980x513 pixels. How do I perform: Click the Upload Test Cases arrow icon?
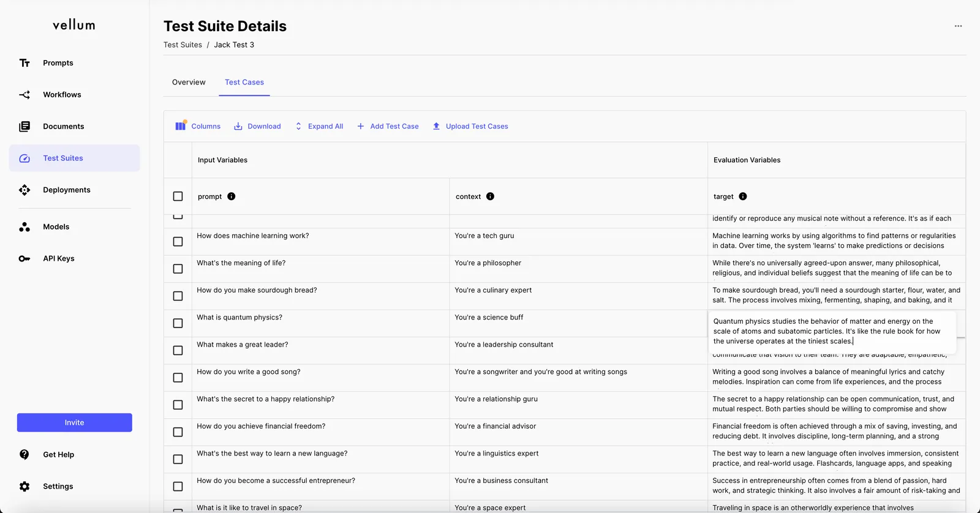[x=436, y=127]
